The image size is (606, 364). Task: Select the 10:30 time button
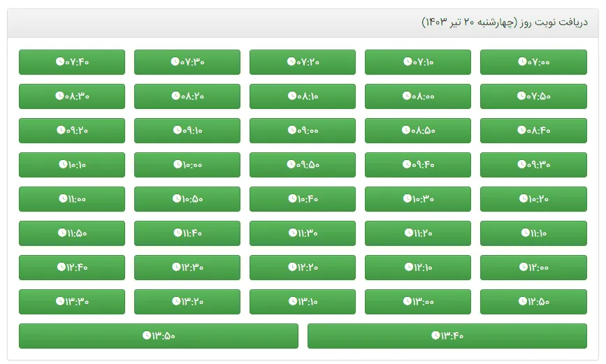coord(418,199)
